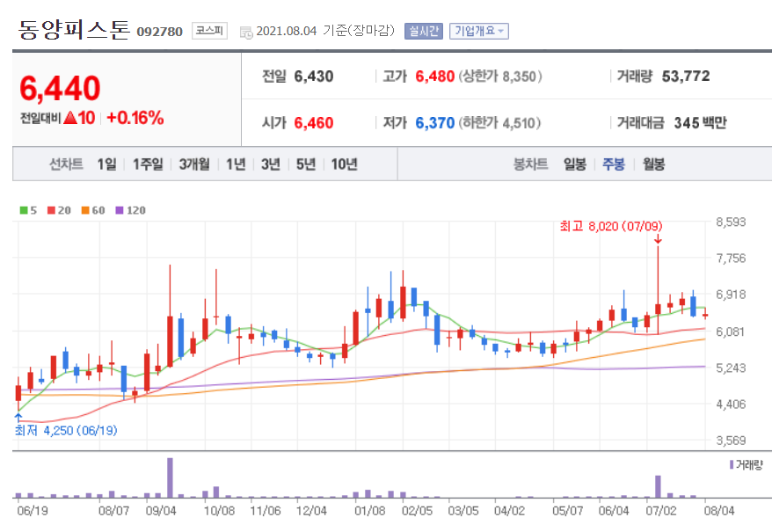Click the 최저 4,250 (06/19) chart label
772x532 pixels.
66,431
